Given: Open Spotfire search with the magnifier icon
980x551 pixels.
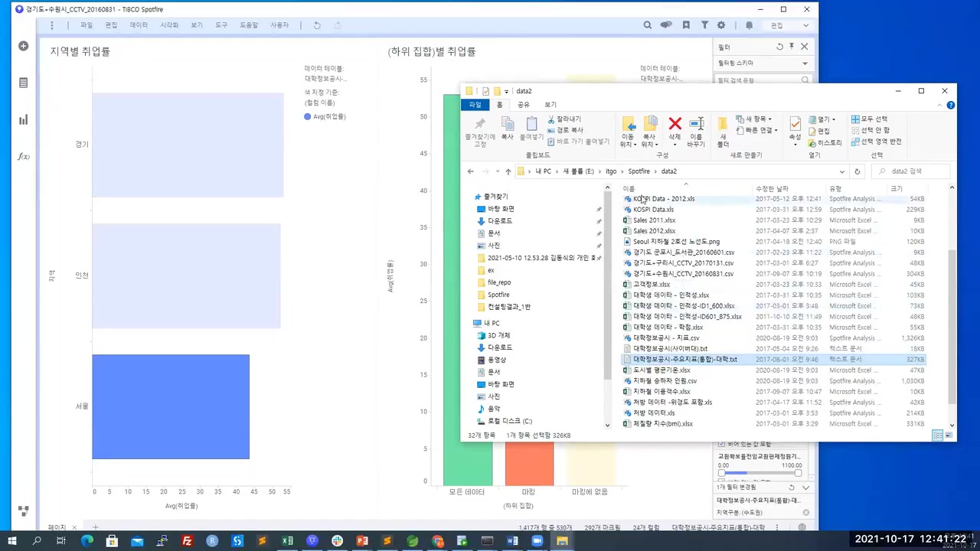Looking at the screenshot, I should click(648, 25).
